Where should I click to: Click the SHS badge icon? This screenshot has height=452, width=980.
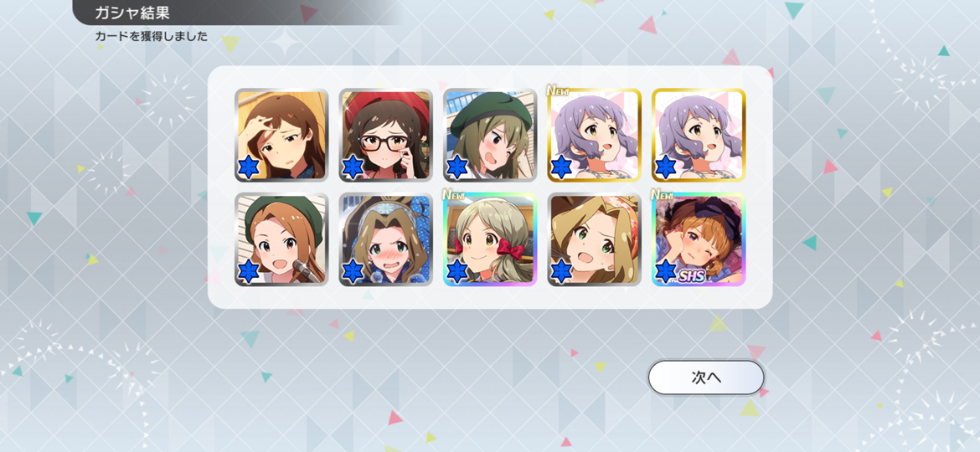pyautogui.click(x=691, y=275)
